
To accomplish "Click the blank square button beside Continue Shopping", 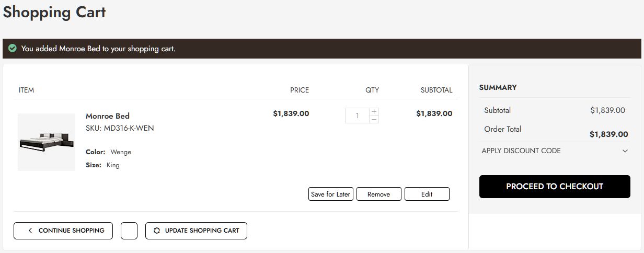I will click(129, 231).
